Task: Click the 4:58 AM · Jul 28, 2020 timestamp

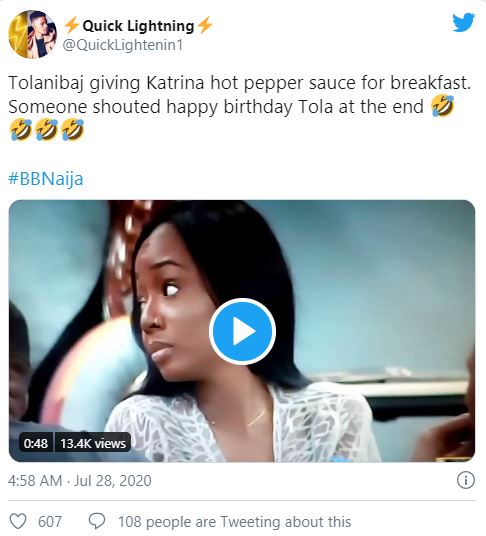Action: pyautogui.click(x=80, y=480)
